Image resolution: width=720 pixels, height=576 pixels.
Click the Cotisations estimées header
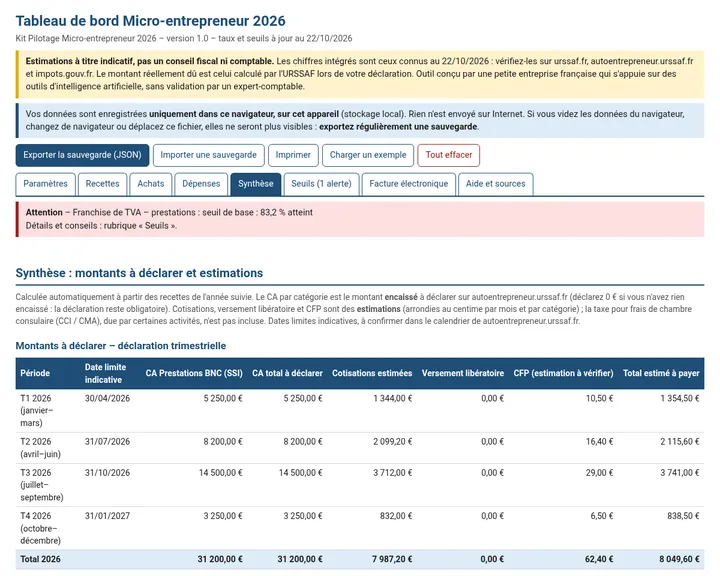[372, 373]
